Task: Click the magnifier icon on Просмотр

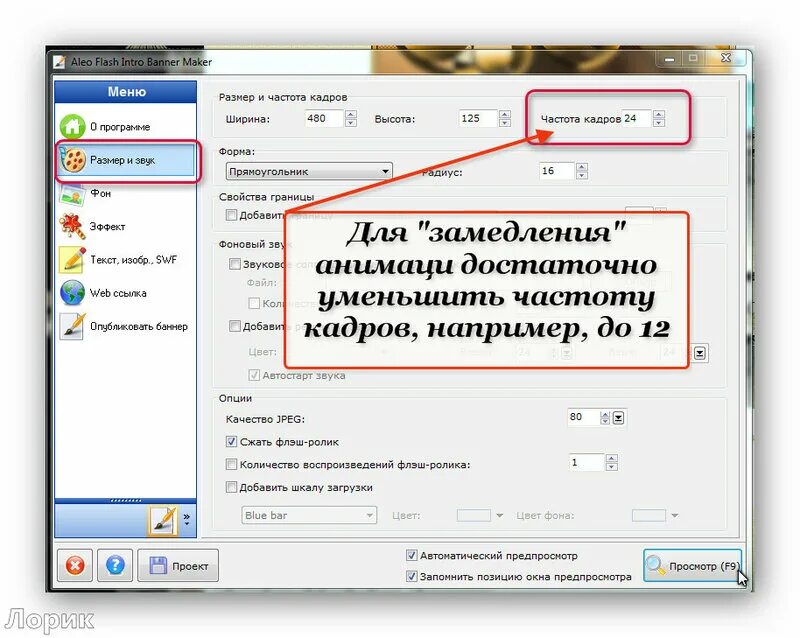Action: coord(655,565)
